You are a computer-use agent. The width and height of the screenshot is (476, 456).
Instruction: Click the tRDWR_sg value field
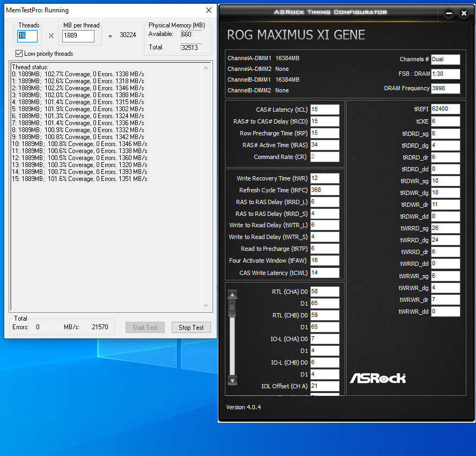445,181
